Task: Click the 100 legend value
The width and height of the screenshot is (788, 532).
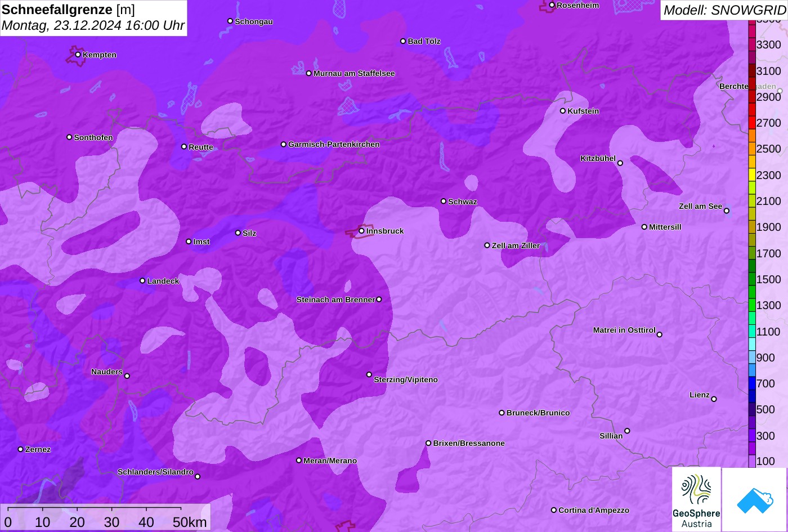Action: coord(765,461)
